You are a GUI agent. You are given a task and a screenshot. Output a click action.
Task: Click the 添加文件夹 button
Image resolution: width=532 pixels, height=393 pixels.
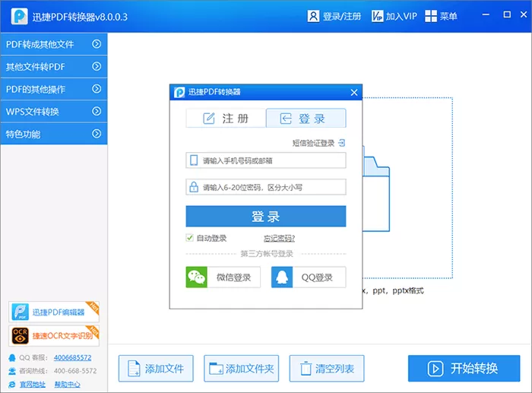242,369
